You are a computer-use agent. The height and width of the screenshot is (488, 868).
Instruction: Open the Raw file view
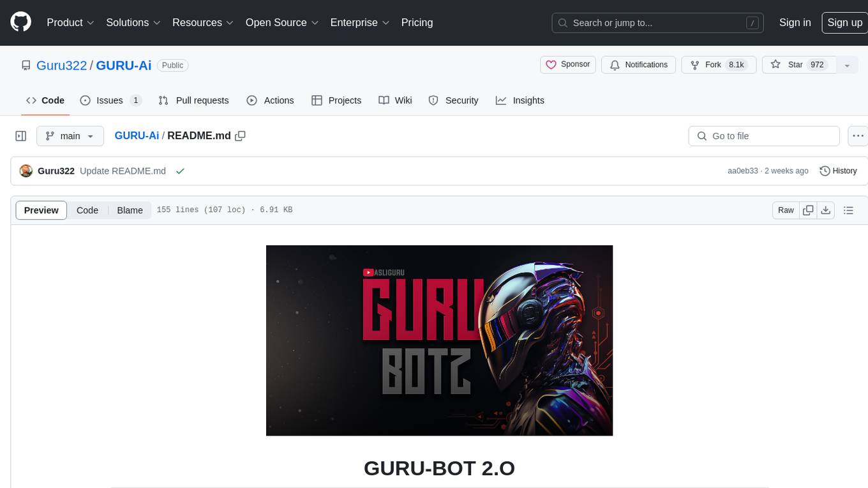click(786, 210)
